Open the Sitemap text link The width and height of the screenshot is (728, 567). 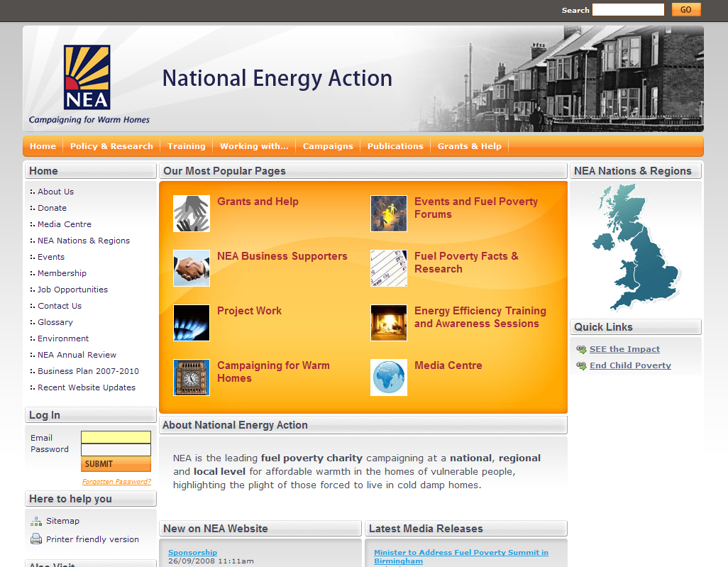point(62,521)
